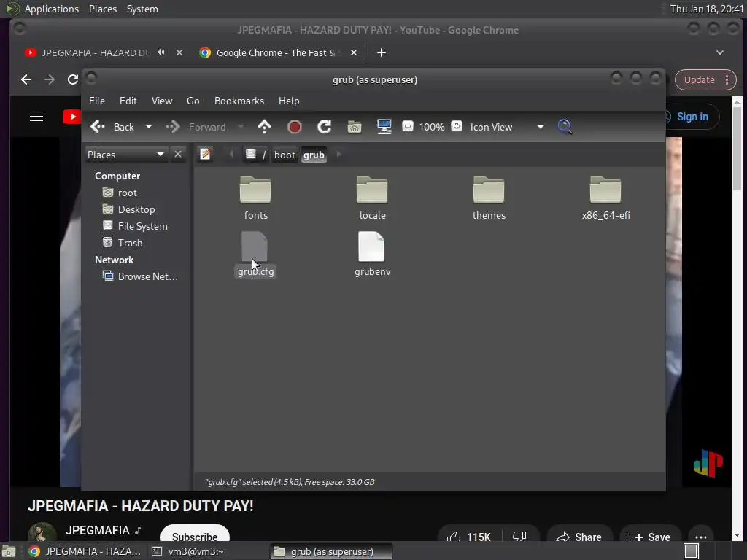Save the video to a playlist
This screenshot has width=747, height=560.
pyautogui.click(x=649, y=537)
